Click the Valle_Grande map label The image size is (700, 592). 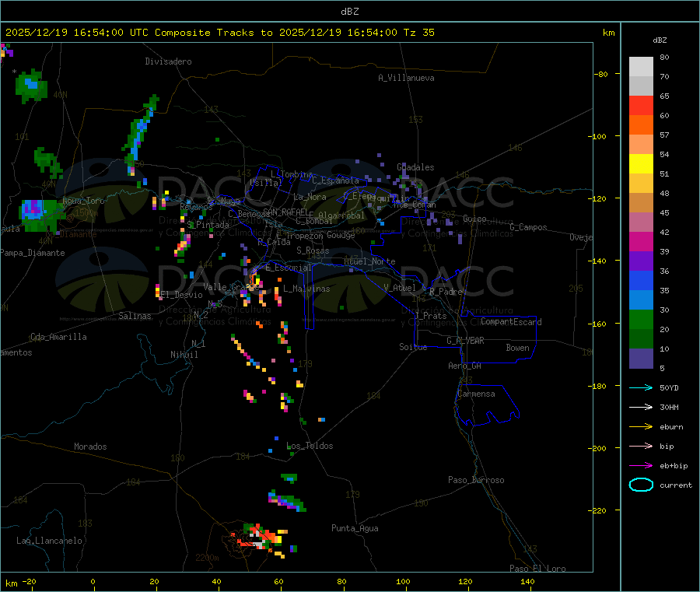(x=231, y=287)
